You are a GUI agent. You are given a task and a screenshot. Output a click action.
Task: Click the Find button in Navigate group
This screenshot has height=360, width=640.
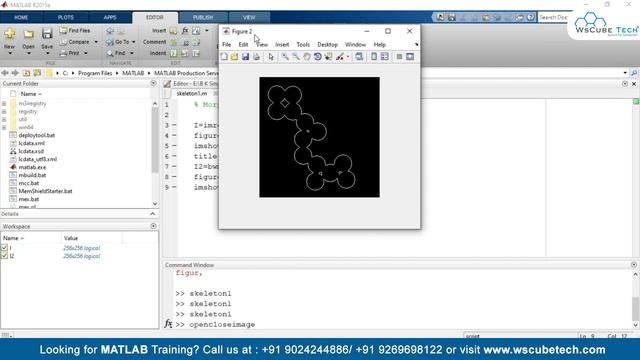click(116, 53)
